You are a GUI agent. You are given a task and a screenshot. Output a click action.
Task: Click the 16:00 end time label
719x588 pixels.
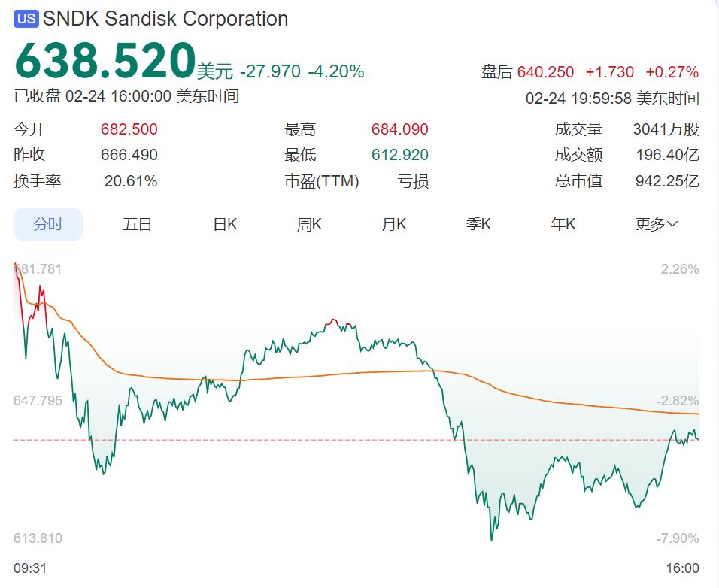tap(682, 568)
